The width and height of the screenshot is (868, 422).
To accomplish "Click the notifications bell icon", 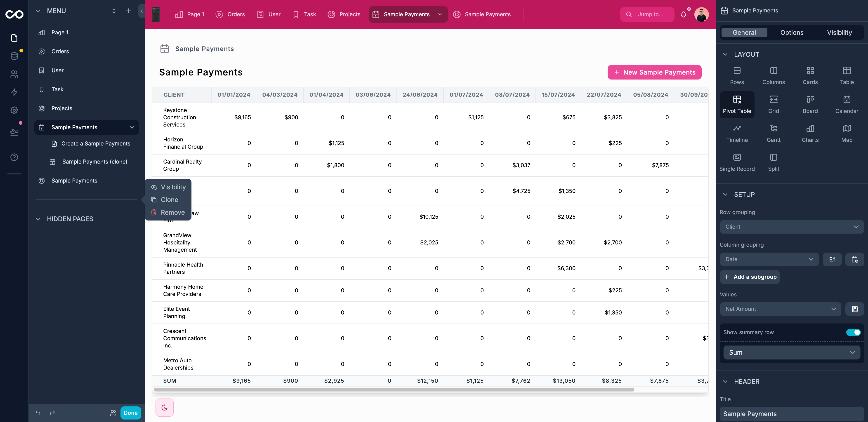I will pos(683,14).
